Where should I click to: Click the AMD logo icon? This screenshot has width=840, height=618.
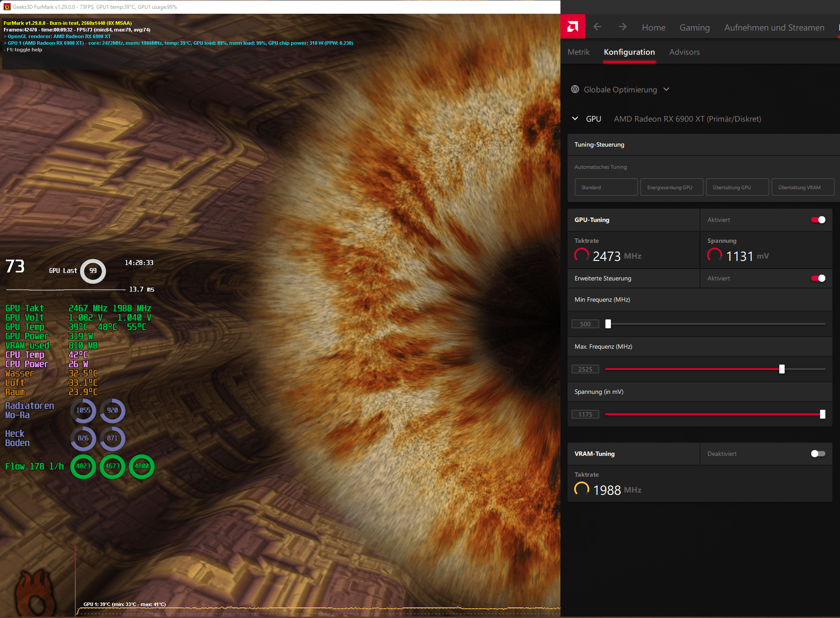(572, 27)
